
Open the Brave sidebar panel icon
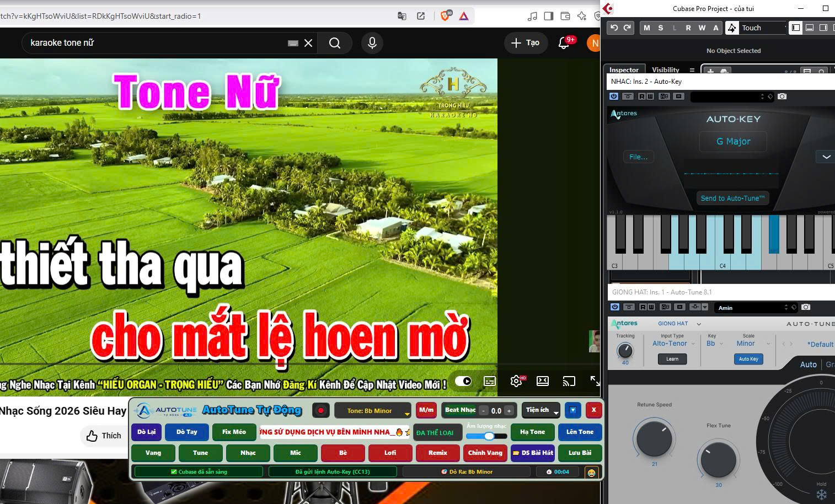(548, 16)
